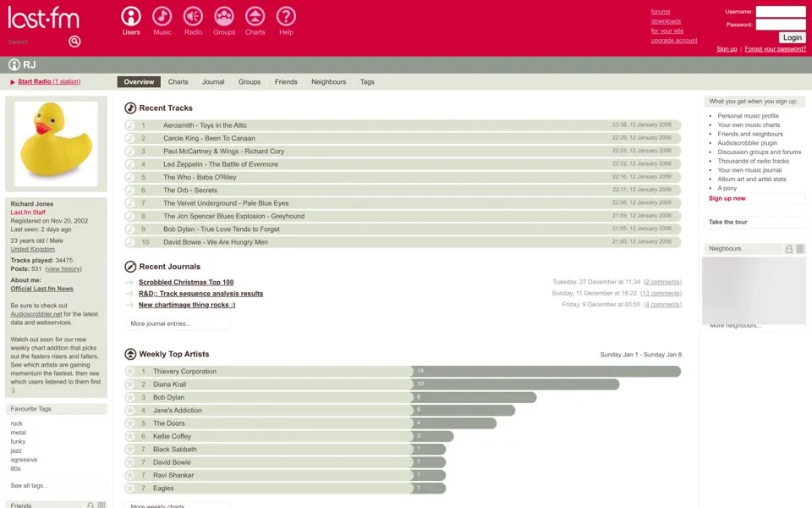Viewport: 812px width, 508px height.
Task: Click the Password input field
Action: 781,25
